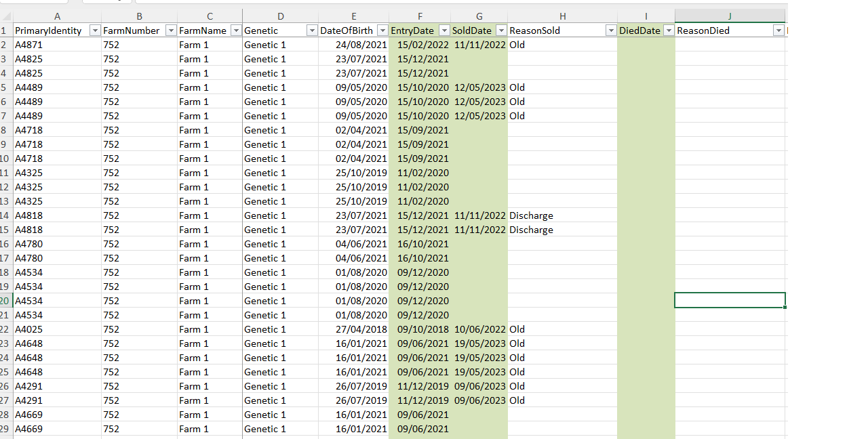Click SoldDate 09/06/2023 in row 27
The image size is (868, 439).
[x=480, y=400]
